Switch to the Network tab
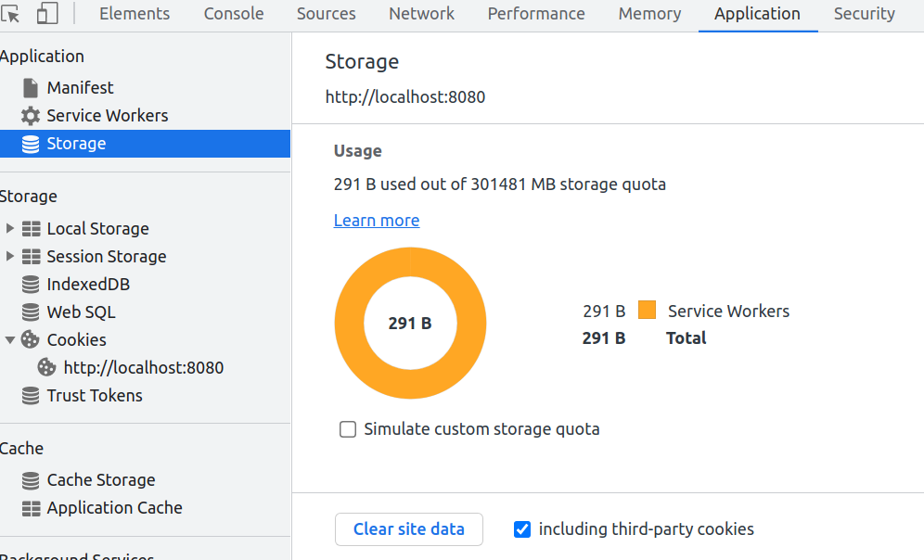The image size is (924, 560). pyautogui.click(x=421, y=14)
